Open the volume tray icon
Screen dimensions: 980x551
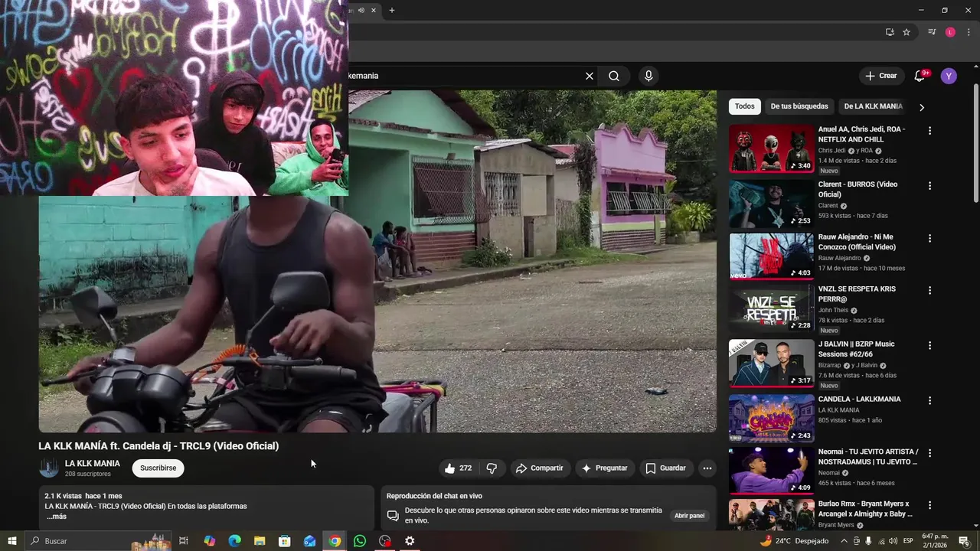coord(893,541)
